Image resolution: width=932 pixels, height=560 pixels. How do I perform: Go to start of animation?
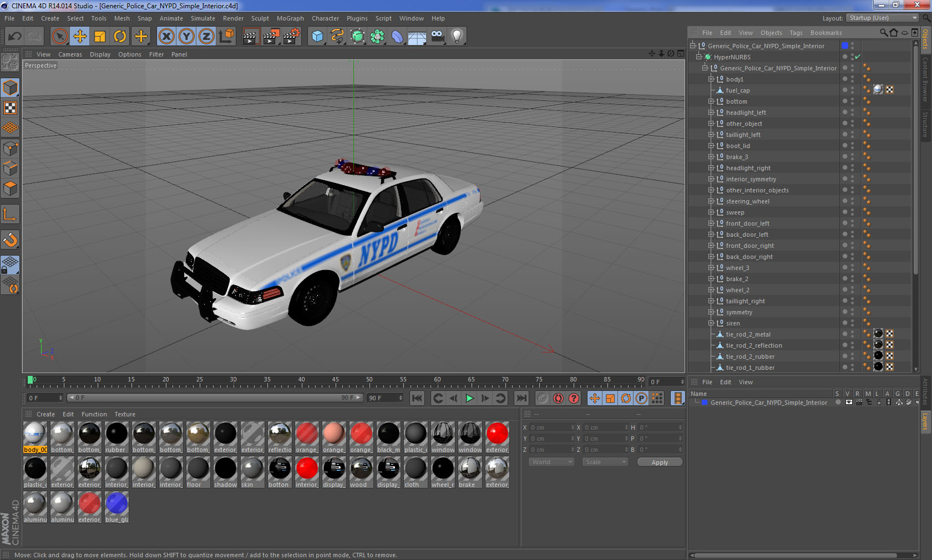pyautogui.click(x=417, y=398)
